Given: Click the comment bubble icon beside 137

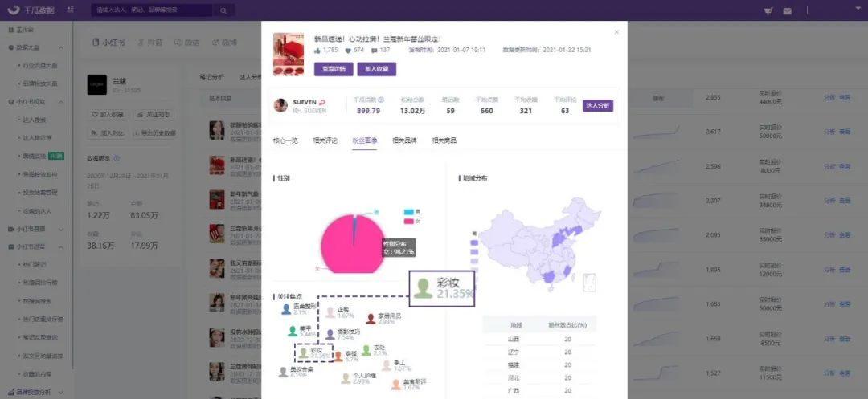Looking at the screenshot, I should point(375,51).
